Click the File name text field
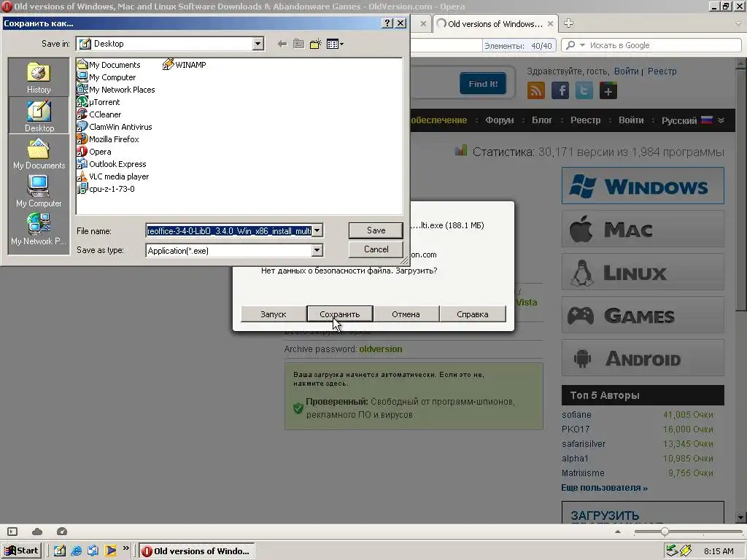747x560 pixels. click(229, 231)
